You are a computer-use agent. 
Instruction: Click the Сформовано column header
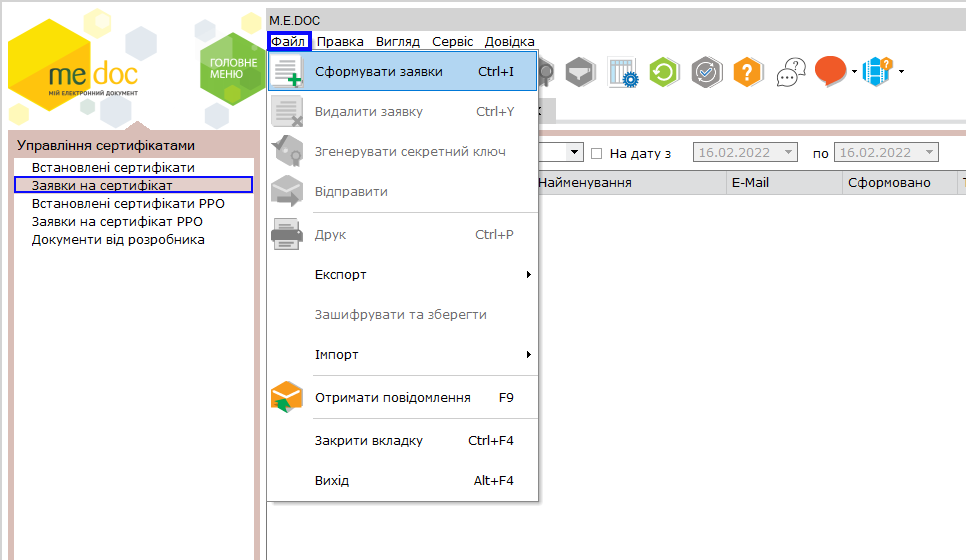[x=899, y=183]
